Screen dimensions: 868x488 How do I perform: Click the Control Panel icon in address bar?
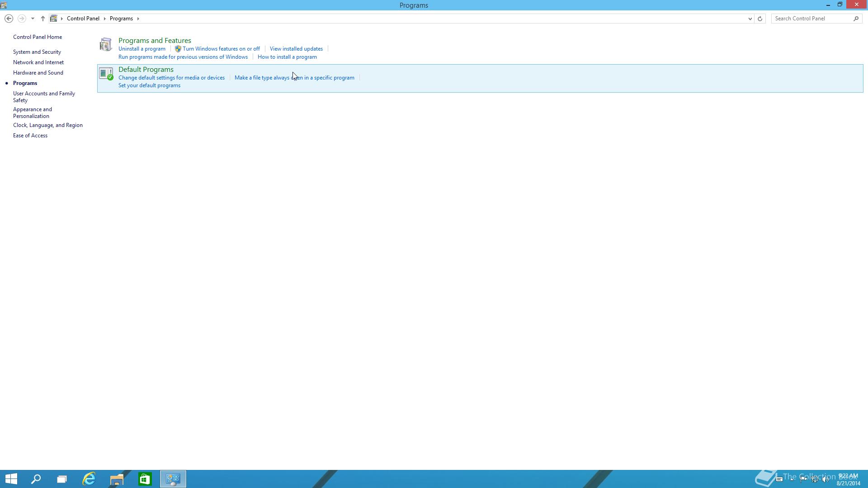click(x=54, y=19)
